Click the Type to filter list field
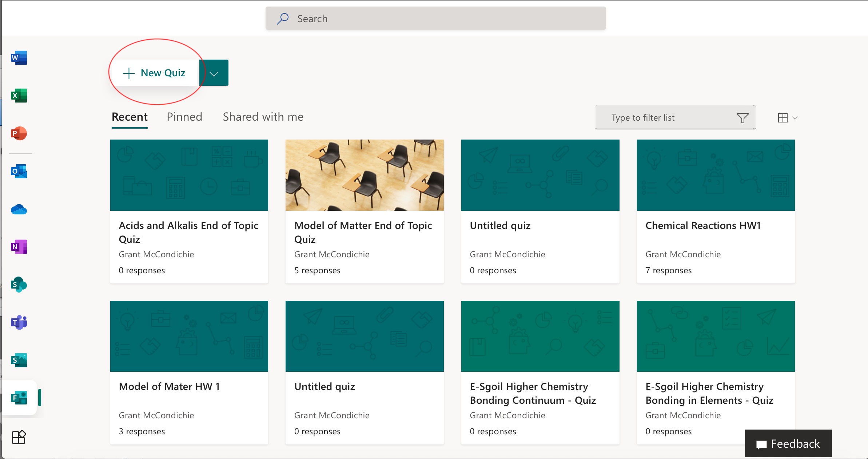 click(x=662, y=118)
